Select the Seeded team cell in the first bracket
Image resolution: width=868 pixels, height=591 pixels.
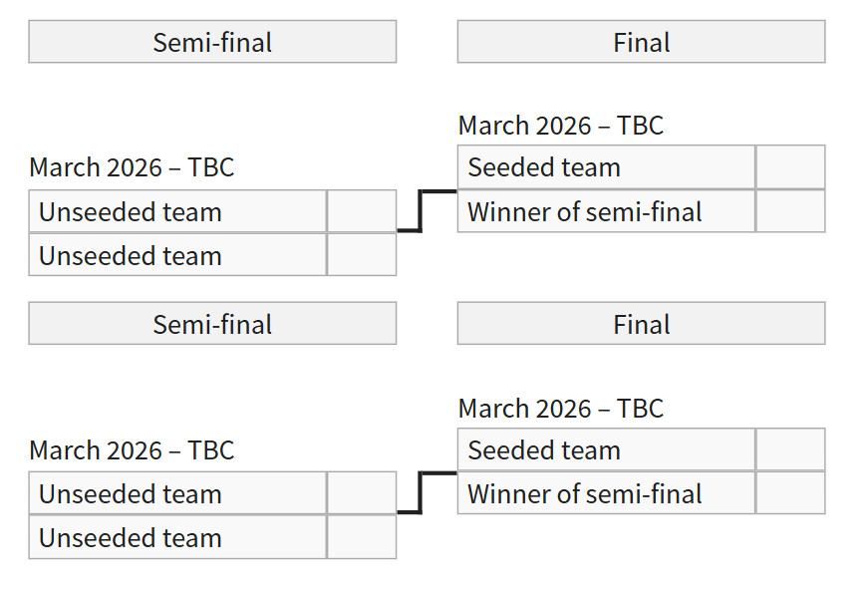click(x=606, y=167)
